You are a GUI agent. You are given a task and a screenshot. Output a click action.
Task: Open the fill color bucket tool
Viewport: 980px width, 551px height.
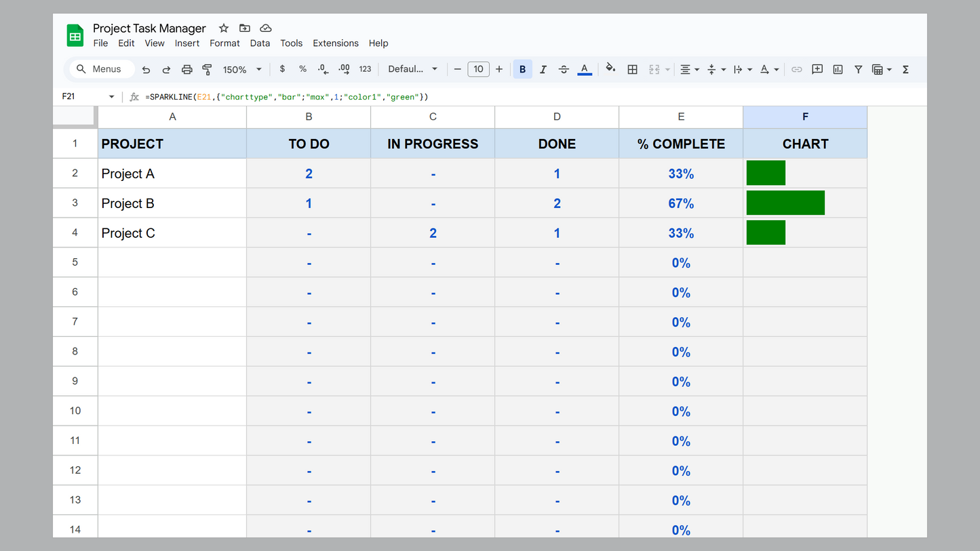[x=610, y=68]
